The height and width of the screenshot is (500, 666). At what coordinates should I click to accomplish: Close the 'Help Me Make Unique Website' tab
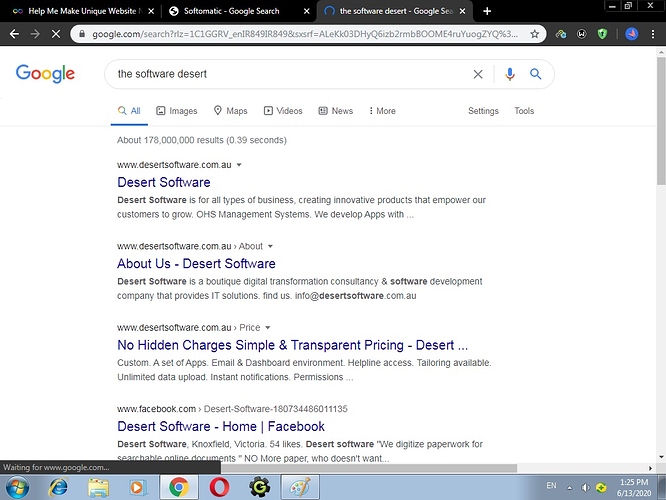[151, 11]
